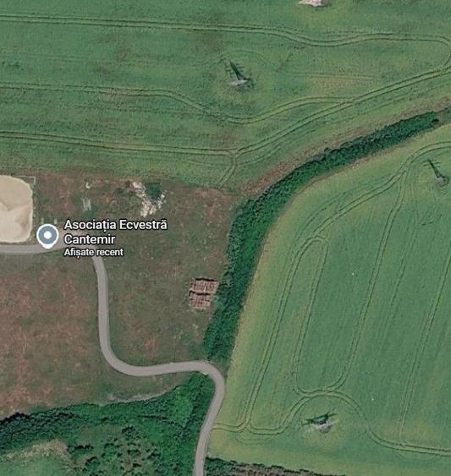This screenshot has width=451, height=476.
Task: Click the tractor-track junction near the hedgerow's north end
Action: (x=234, y=152)
